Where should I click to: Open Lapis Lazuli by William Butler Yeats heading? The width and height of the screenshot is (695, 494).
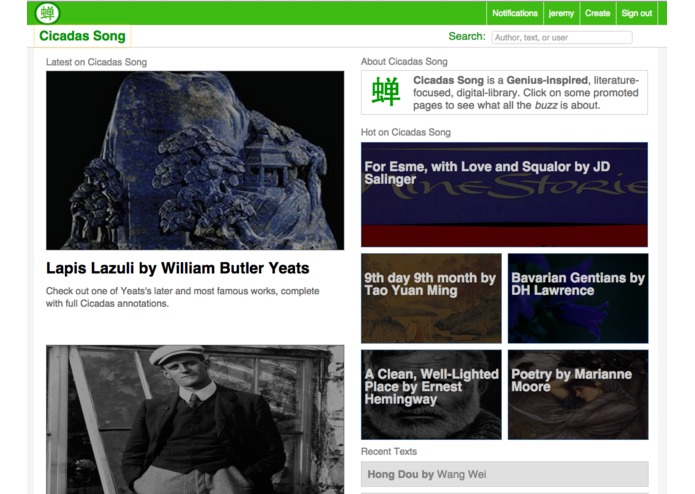point(178,268)
